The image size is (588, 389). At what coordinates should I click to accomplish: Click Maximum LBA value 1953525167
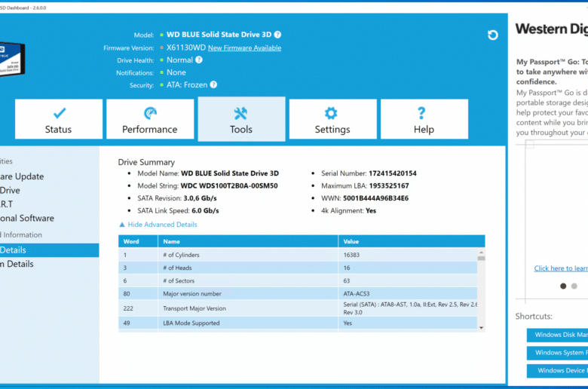tap(389, 185)
